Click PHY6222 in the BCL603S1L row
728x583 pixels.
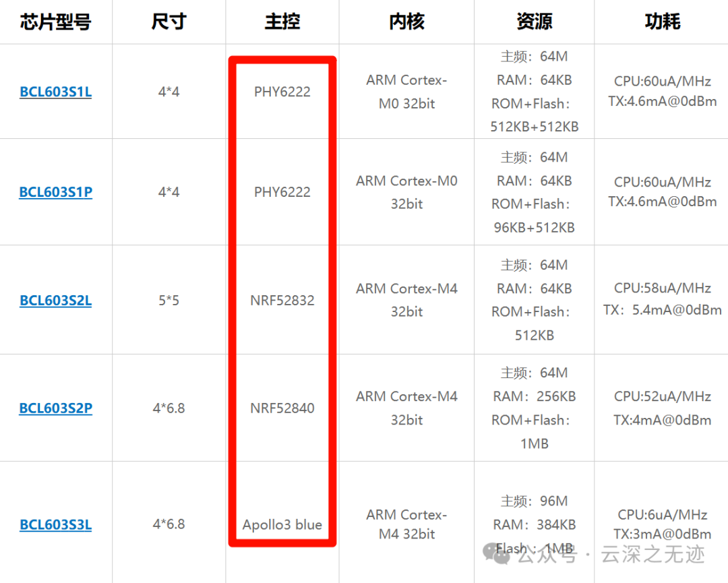(x=282, y=92)
